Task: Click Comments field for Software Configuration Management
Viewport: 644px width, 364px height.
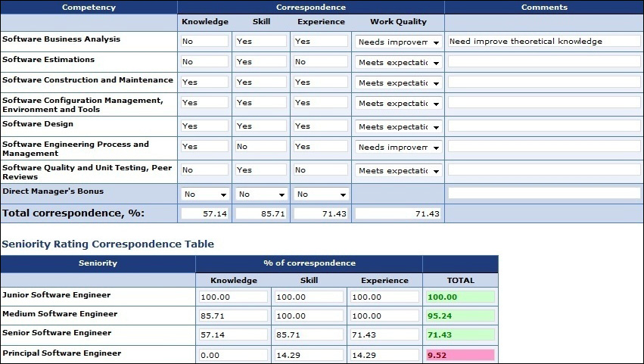Action: pyautogui.click(x=544, y=103)
